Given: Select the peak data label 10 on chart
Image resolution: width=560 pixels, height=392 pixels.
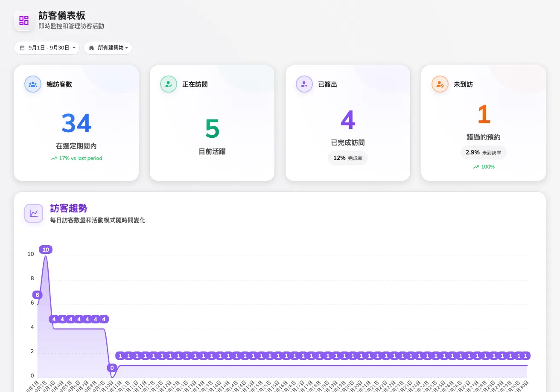Looking at the screenshot, I should pyautogui.click(x=46, y=250).
